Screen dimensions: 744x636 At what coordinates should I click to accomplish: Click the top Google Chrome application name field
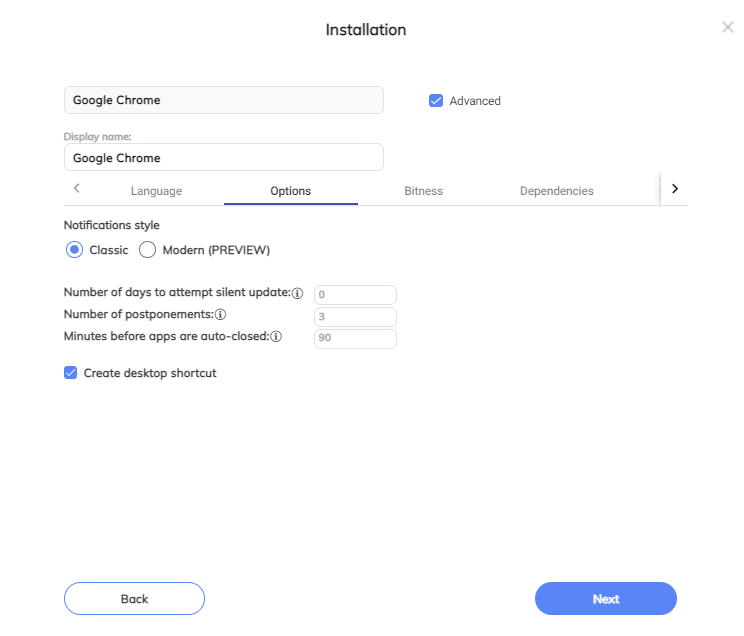point(223,100)
